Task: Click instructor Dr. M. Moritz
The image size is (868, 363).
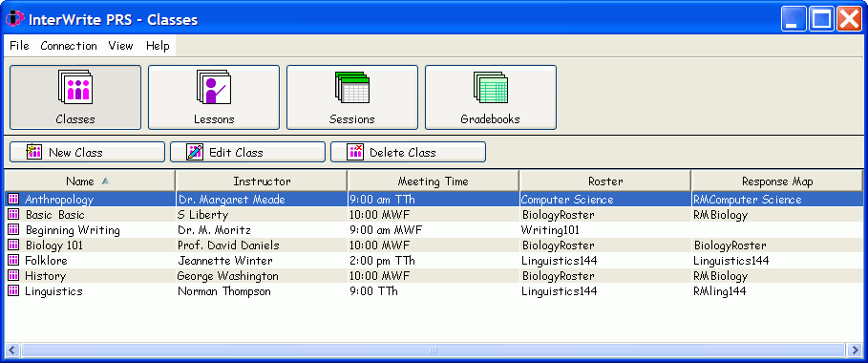Action: point(213,230)
